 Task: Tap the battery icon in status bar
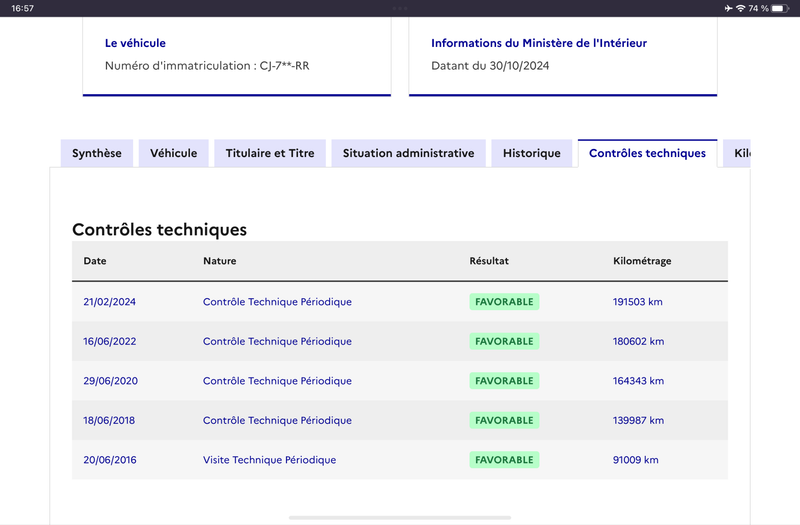[x=780, y=8]
